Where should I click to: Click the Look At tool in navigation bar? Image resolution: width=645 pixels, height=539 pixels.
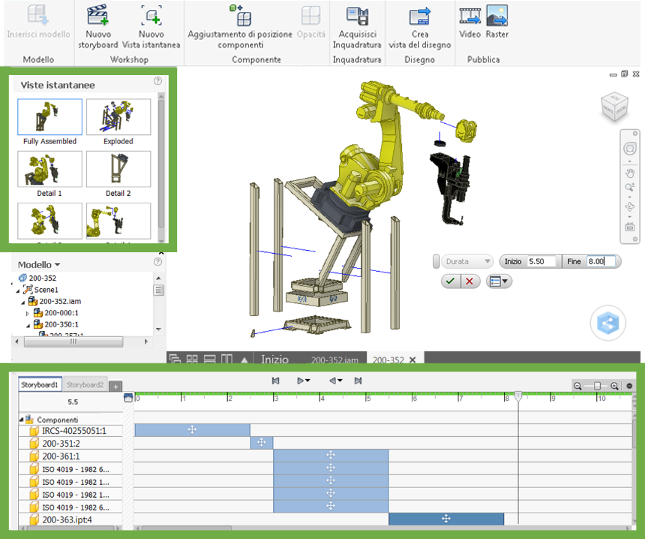[x=630, y=227]
